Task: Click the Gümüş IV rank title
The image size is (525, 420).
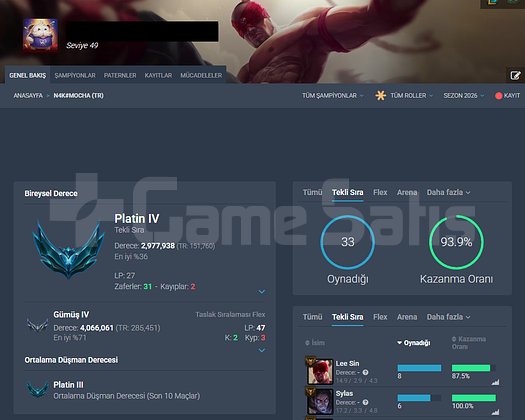Action: [71, 314]
